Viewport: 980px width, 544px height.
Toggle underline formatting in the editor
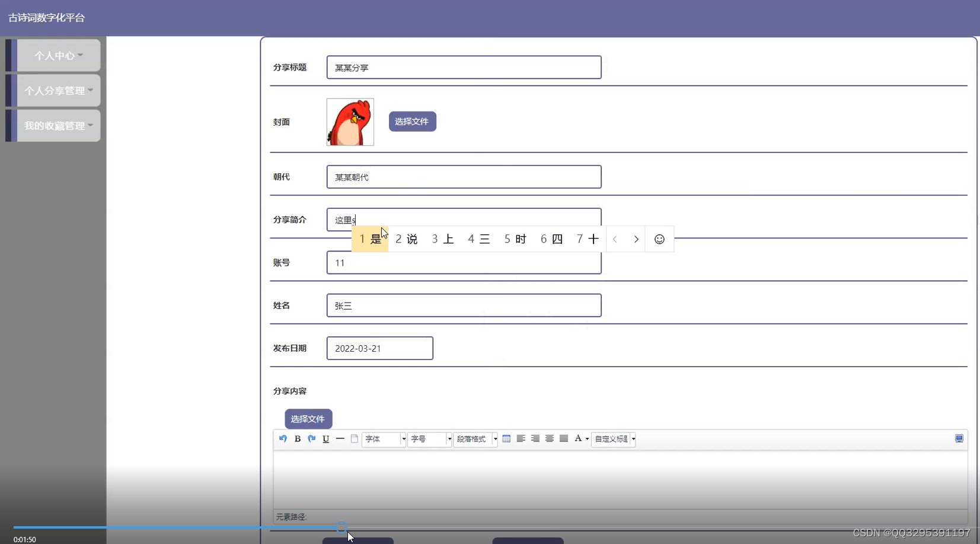326,439
